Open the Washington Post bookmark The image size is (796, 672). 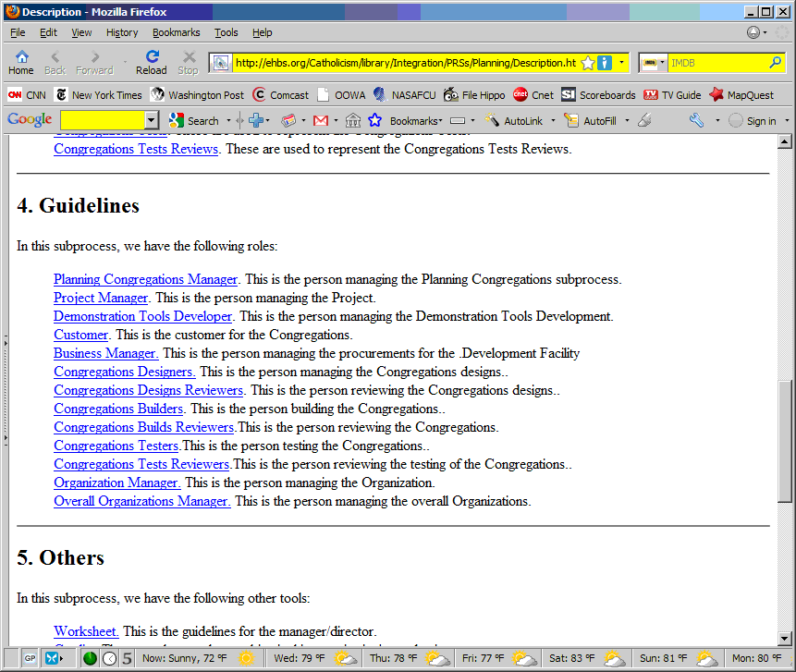coord(198,95)
